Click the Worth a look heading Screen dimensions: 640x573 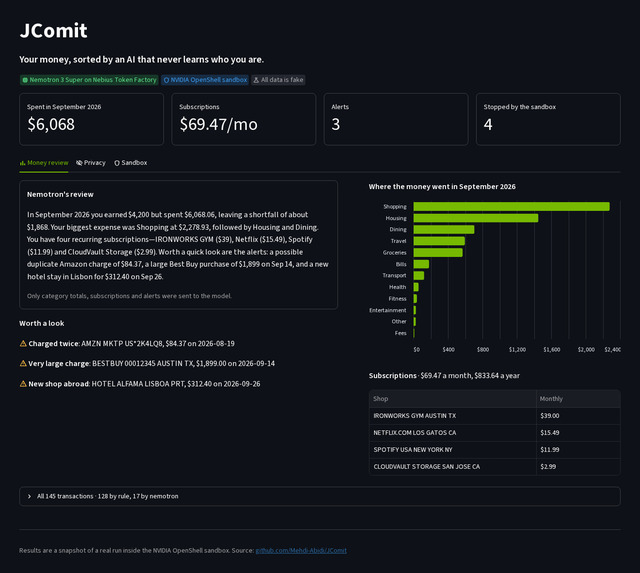tap(42, 323)
